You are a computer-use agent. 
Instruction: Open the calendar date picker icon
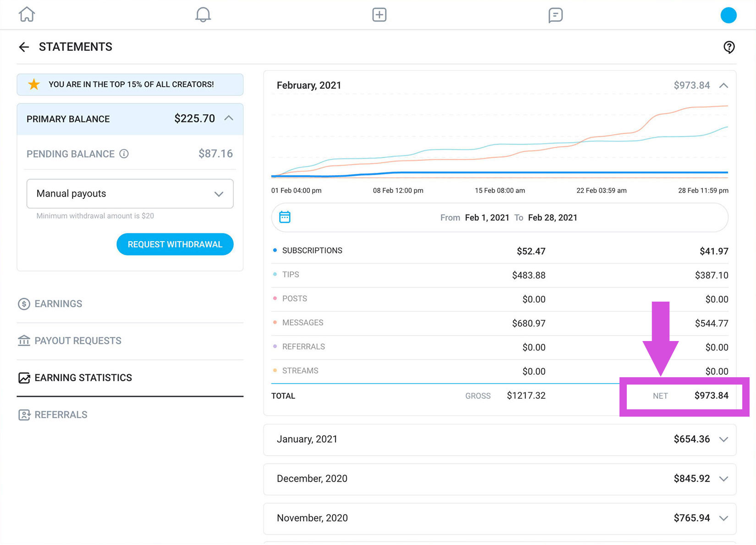pos(285,217)
